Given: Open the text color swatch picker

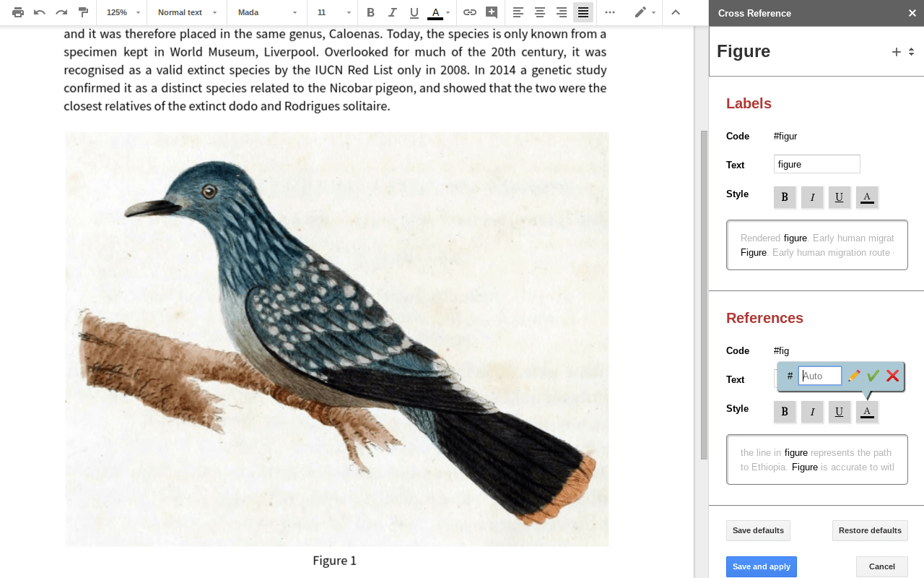Looking at the screenshot, I should point(435,12).
